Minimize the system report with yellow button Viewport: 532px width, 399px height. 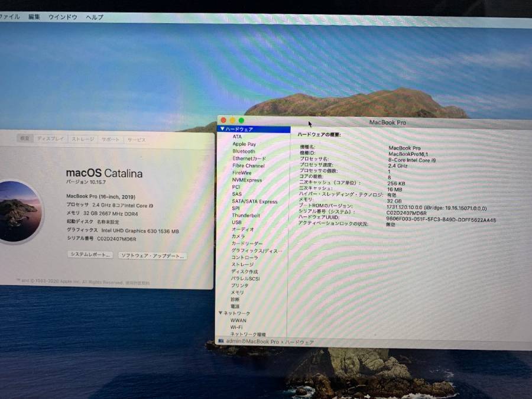(232, 120)
